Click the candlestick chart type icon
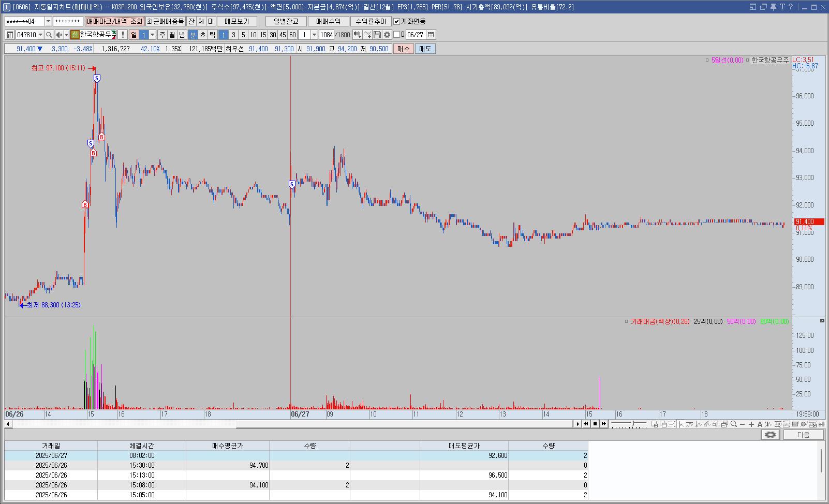Screen dimensions: 829x504 click(822, 424)
